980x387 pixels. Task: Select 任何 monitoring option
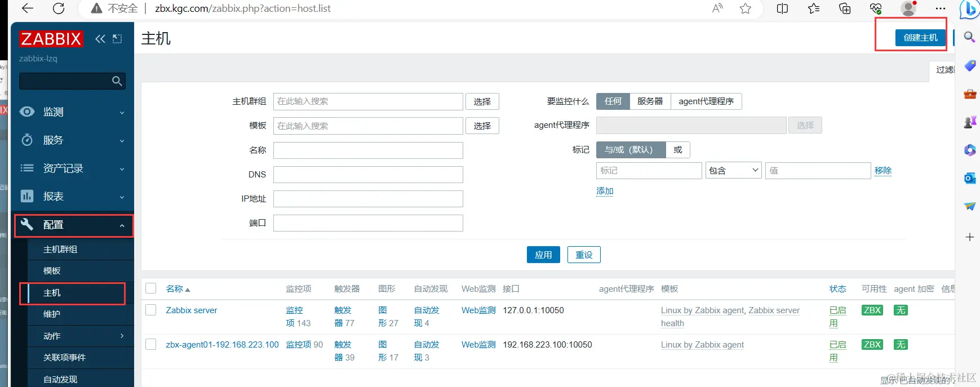(x=613, y=101)
